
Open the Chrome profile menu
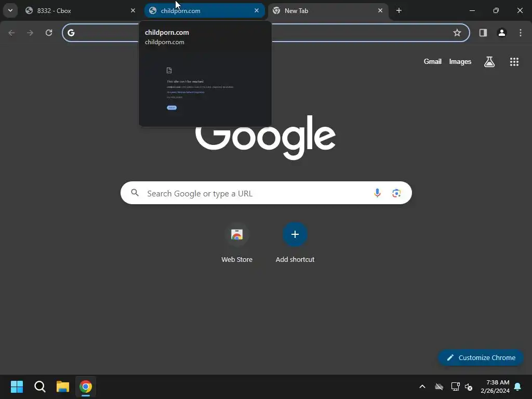[x=502, y=33]
